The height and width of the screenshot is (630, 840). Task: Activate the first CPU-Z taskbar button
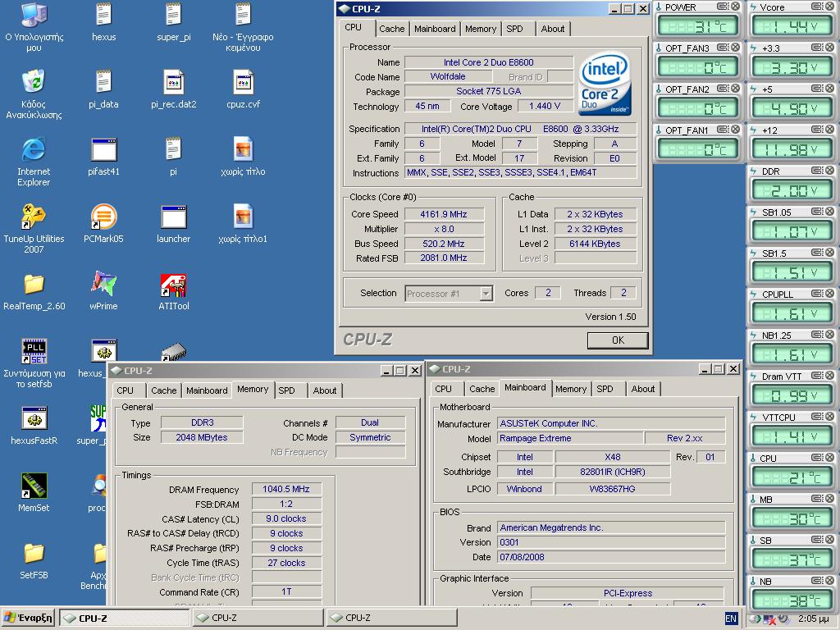click(x=125, y=619)
